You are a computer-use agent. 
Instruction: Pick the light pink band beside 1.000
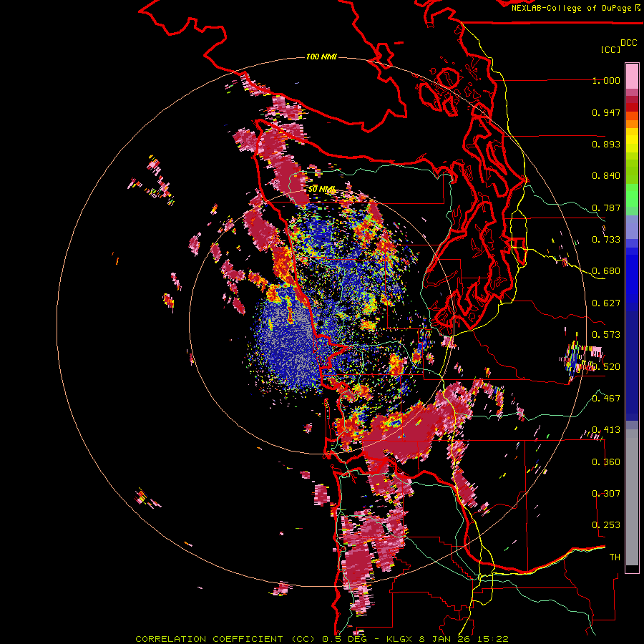632,77
